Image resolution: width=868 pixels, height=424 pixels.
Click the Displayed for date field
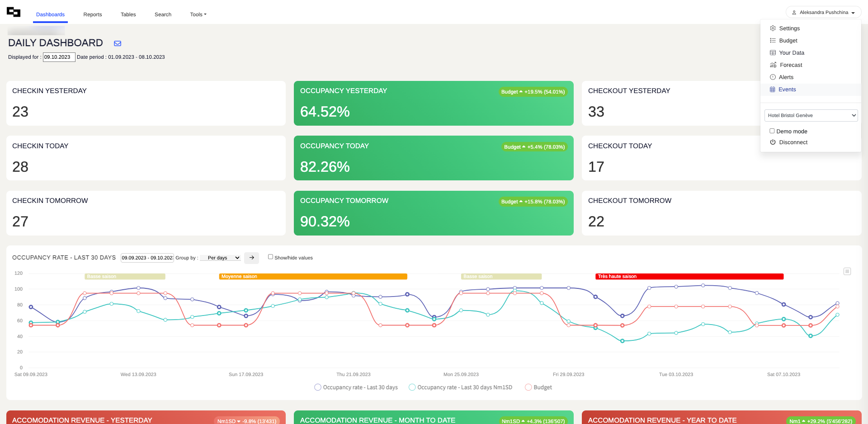59,57
